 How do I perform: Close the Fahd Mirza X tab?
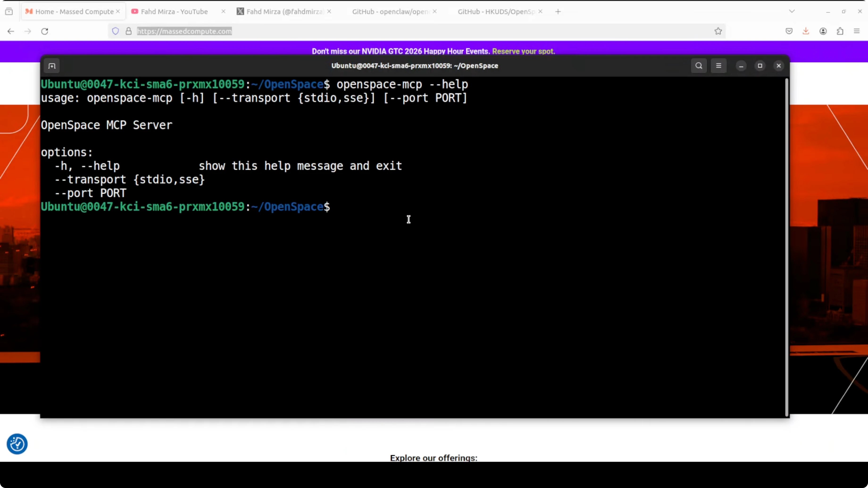tap(329, 12)
